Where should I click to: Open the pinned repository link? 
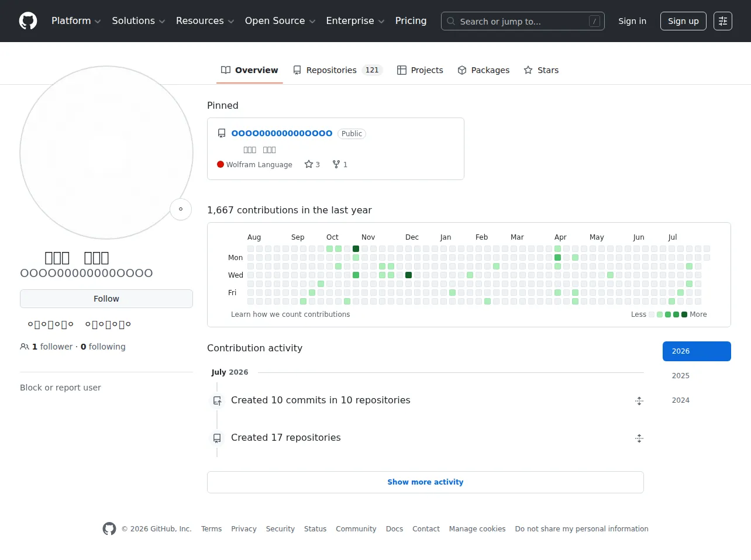coord(282,133)
